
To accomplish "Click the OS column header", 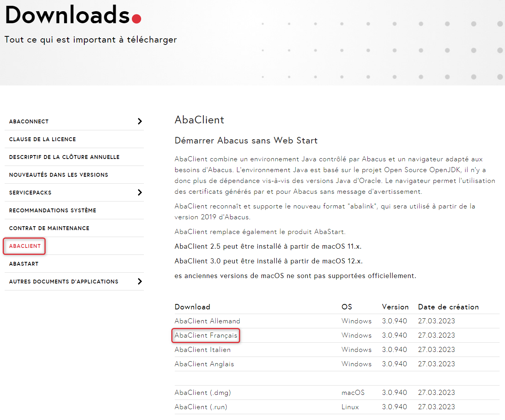I will click(x=347, y=307).
